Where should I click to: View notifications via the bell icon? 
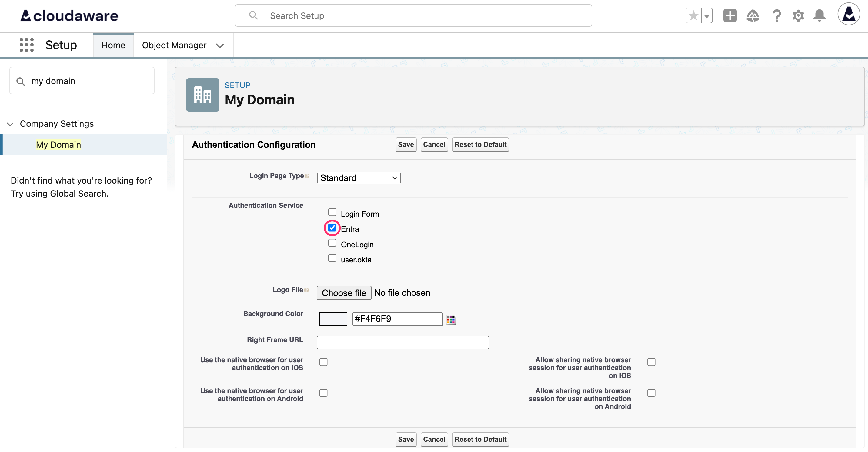click(x=820, y=15)
